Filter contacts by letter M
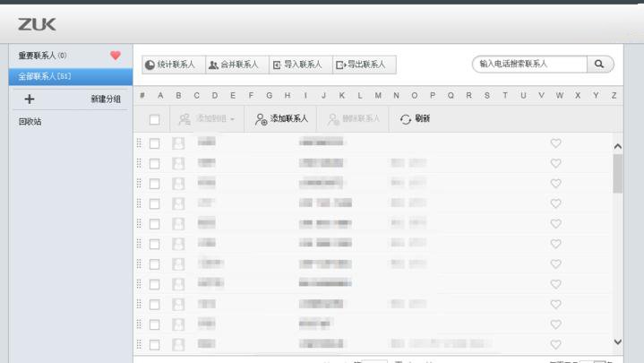644x363 pixels. pyautogui.click(x=378, y=95)
